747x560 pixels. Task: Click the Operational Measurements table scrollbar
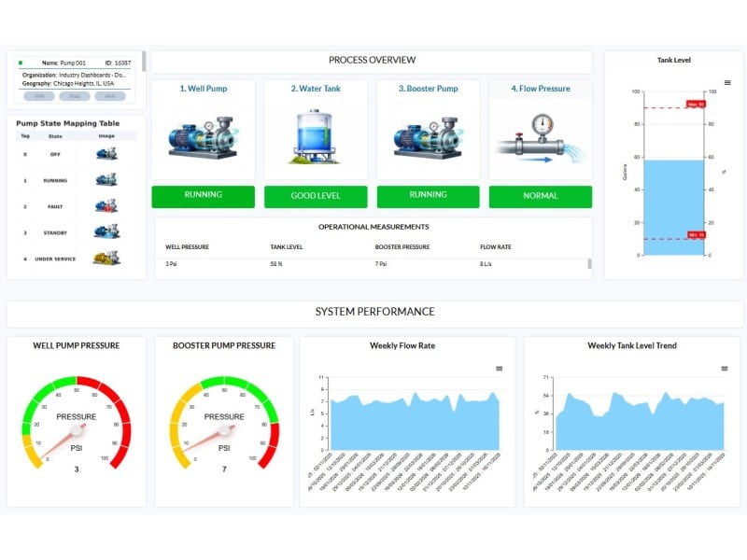point(588,264)
